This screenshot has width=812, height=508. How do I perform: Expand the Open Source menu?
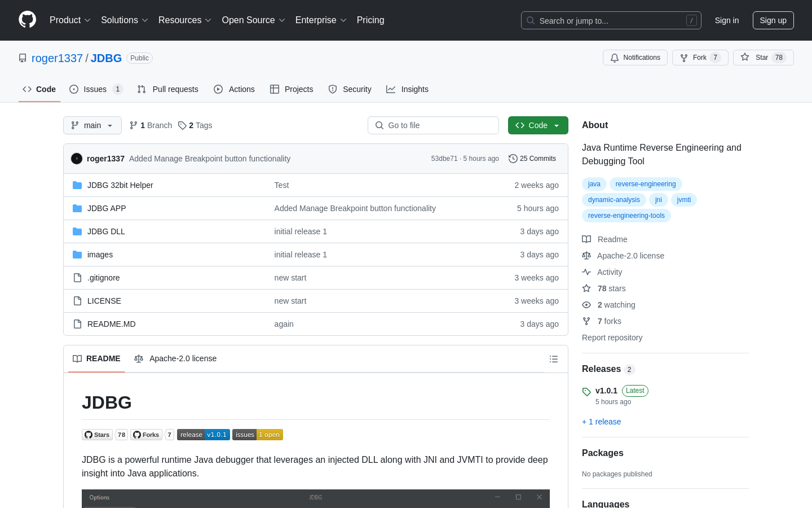254,20
